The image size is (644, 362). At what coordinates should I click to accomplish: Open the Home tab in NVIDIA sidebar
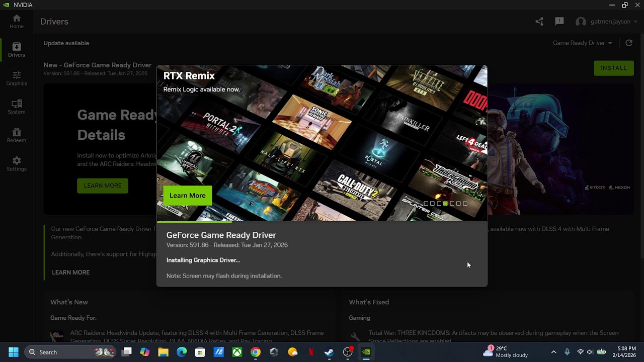tap(17, 21)
